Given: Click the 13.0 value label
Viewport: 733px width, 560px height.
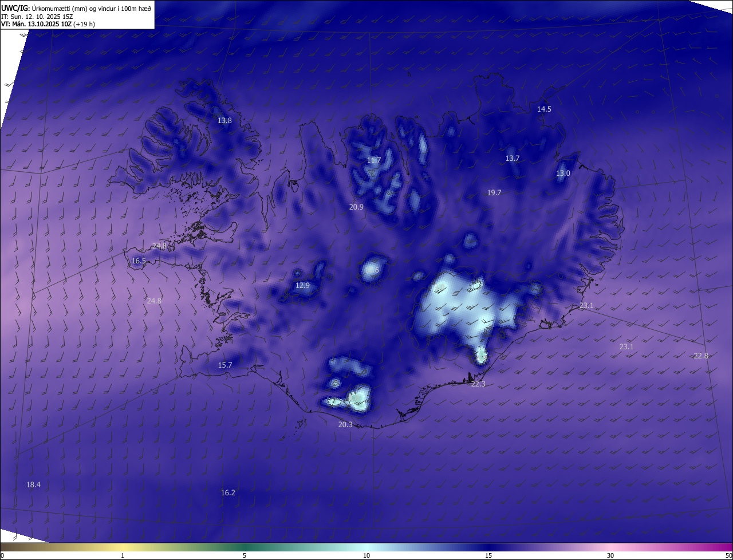Looking at the screenshot, I should click(x=563, y=173).
